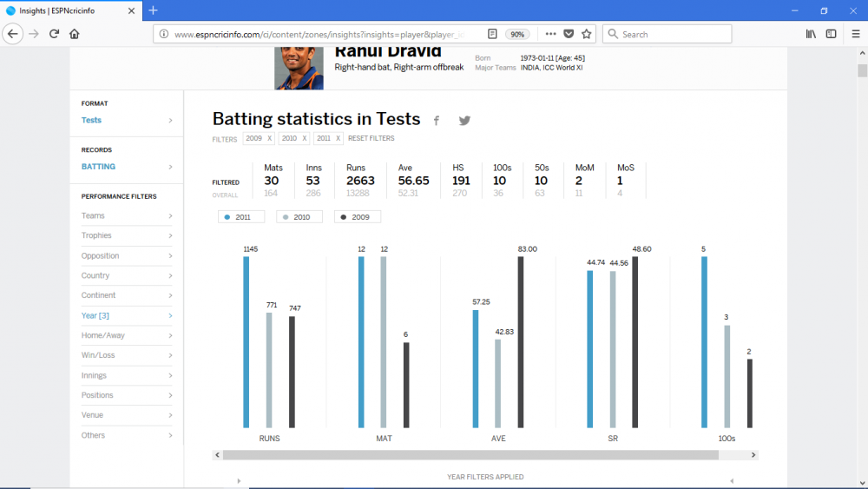
Task: Click the 100s bar labeled 5
Action: pyautogui.click(x=704, y=342)
